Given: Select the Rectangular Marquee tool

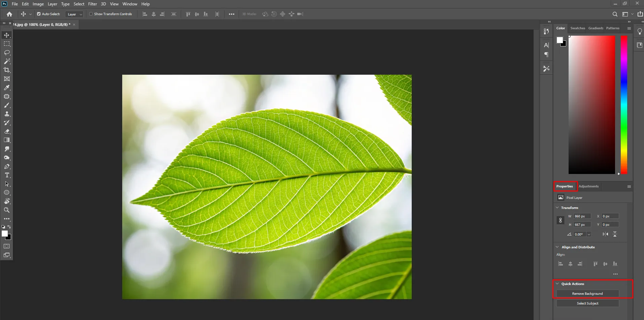Looking at the screenshot, I should [x=7, y=44].
